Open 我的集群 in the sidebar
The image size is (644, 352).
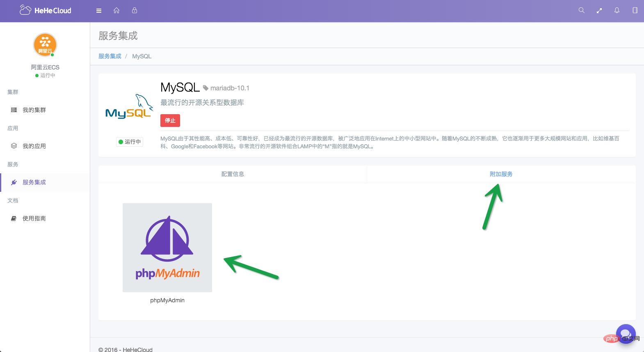[34, 110]
